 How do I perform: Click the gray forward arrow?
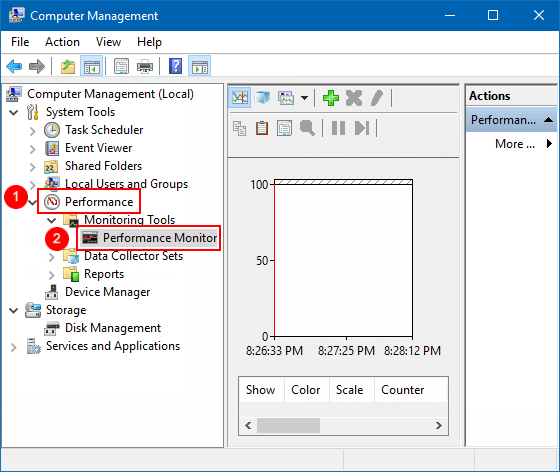37,66
